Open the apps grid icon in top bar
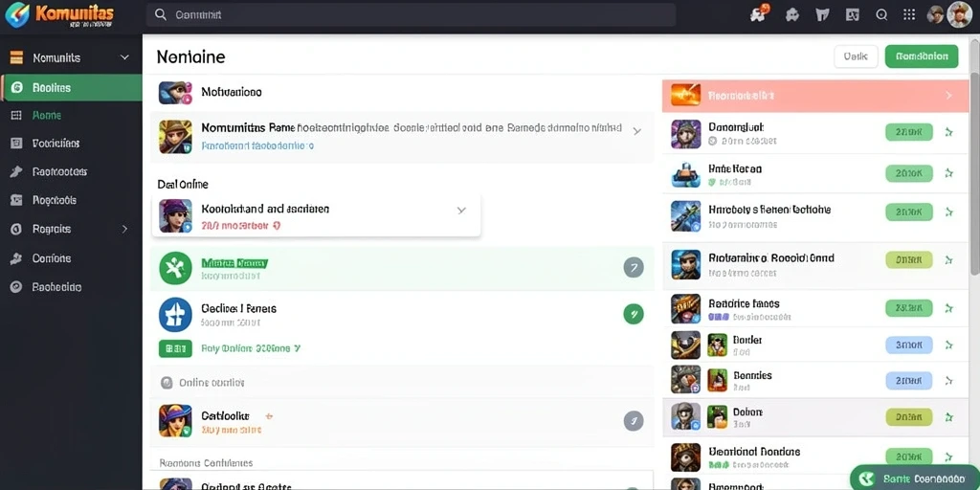 coord(909,15)
